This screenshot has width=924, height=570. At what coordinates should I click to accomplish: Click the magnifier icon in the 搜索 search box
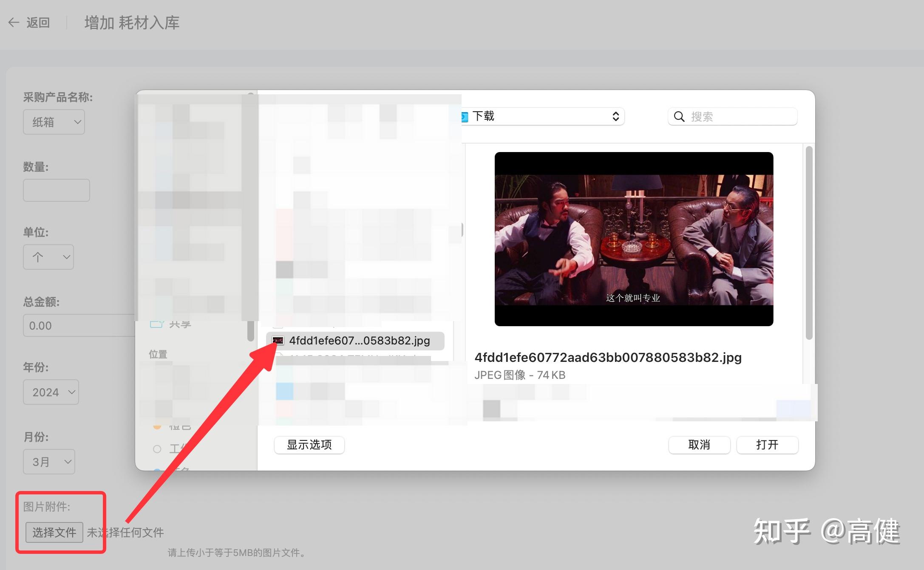coord(679,116)
